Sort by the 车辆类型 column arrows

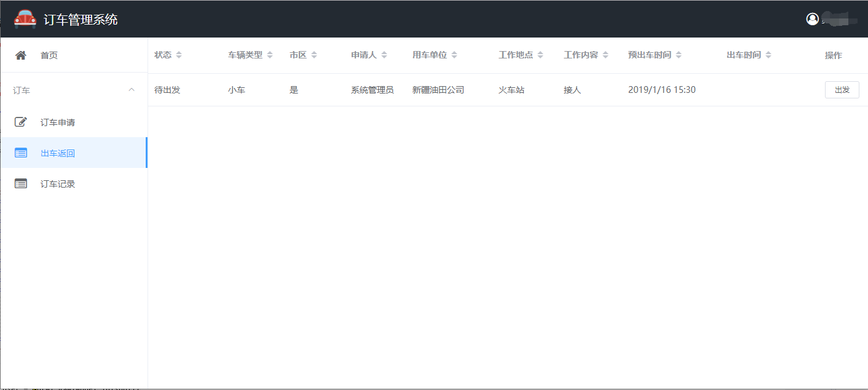(270, 55)
